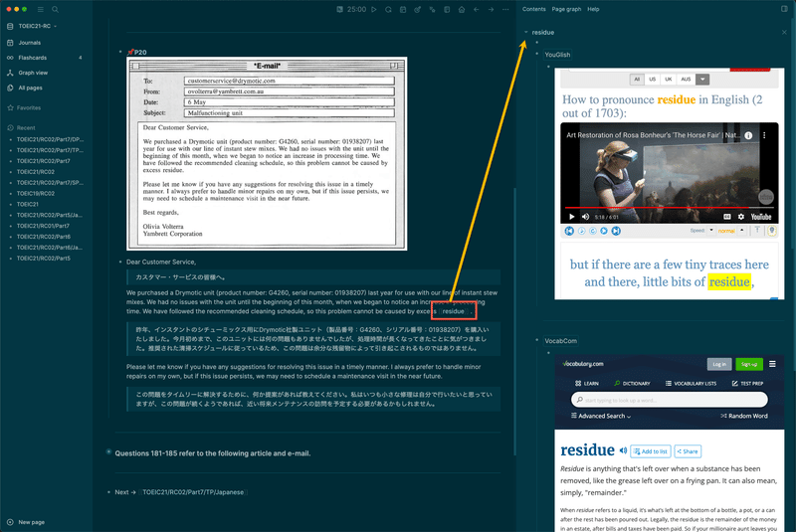
Task: Click the Share button for residue
Action: 688,451
